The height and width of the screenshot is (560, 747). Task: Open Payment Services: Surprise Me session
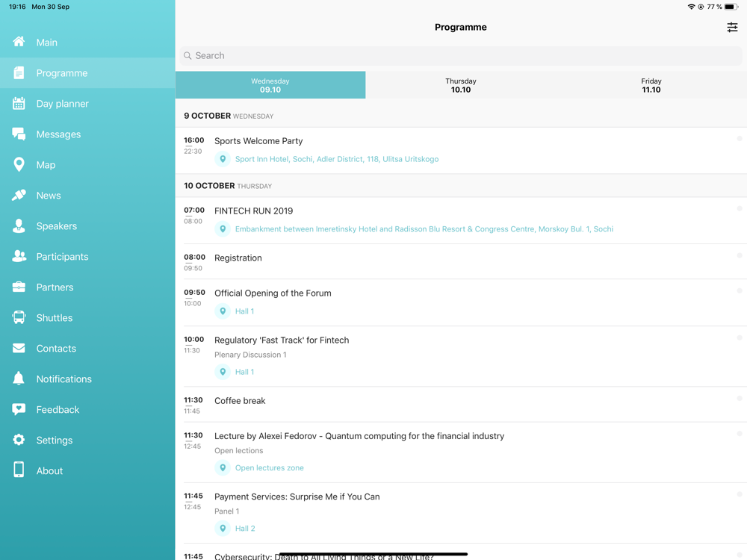[461, 513]
